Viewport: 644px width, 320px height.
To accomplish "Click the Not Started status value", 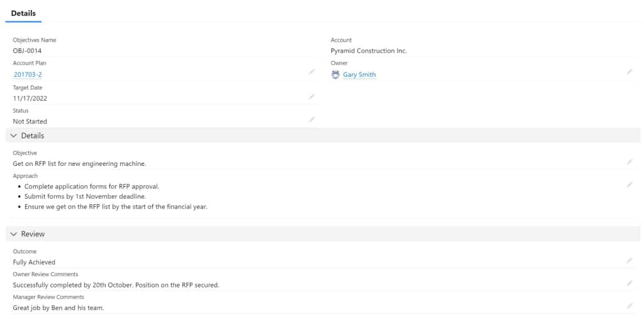I will tap(30, 121).
